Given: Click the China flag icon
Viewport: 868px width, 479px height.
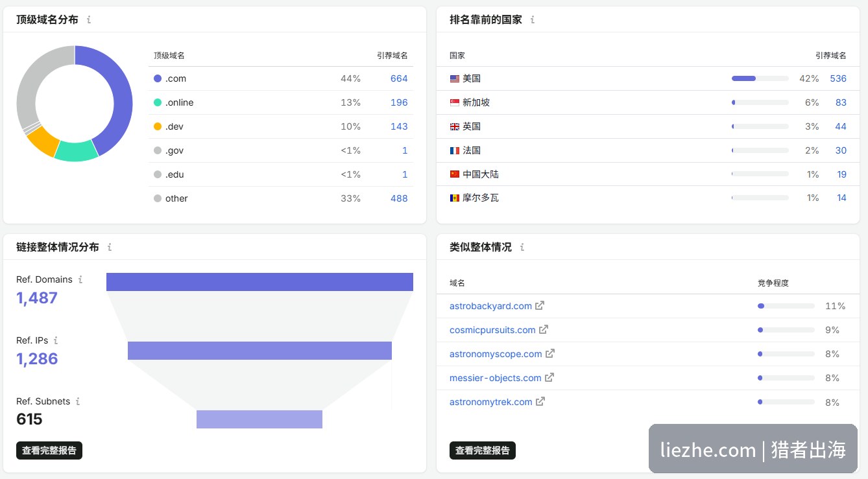Looking at the screenshot, I should (455, 174).
